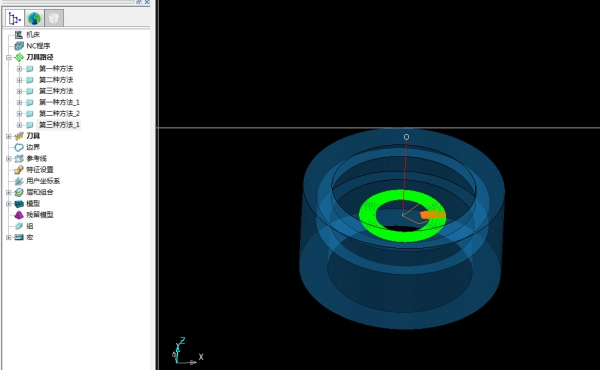Expand the 宏 macros node
Image resolution: width=600 pixels, height=370 pixels.
(x=8, y=238)
